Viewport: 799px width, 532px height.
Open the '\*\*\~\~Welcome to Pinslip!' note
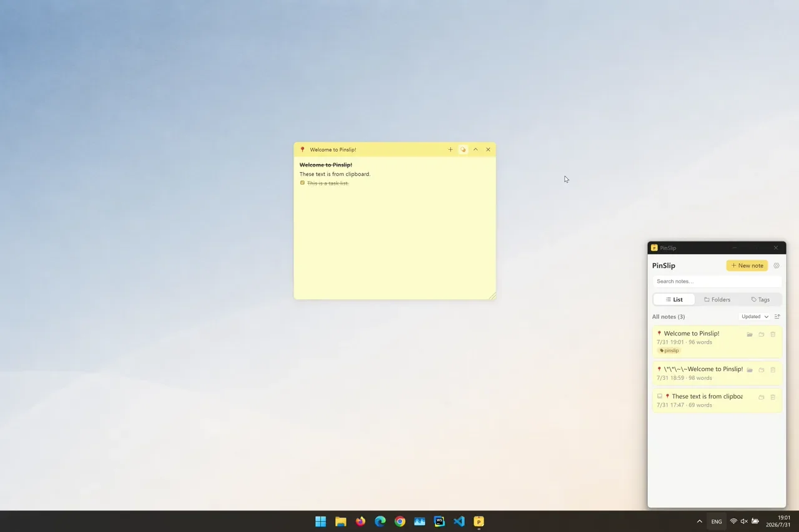(717, 374)
